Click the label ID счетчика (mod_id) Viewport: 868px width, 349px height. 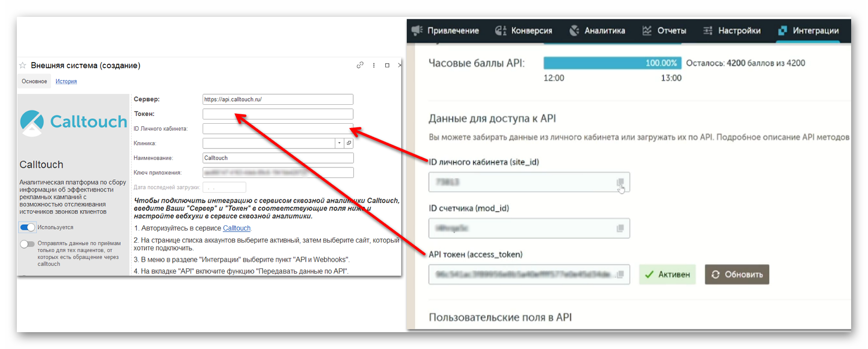click(468, 208)
